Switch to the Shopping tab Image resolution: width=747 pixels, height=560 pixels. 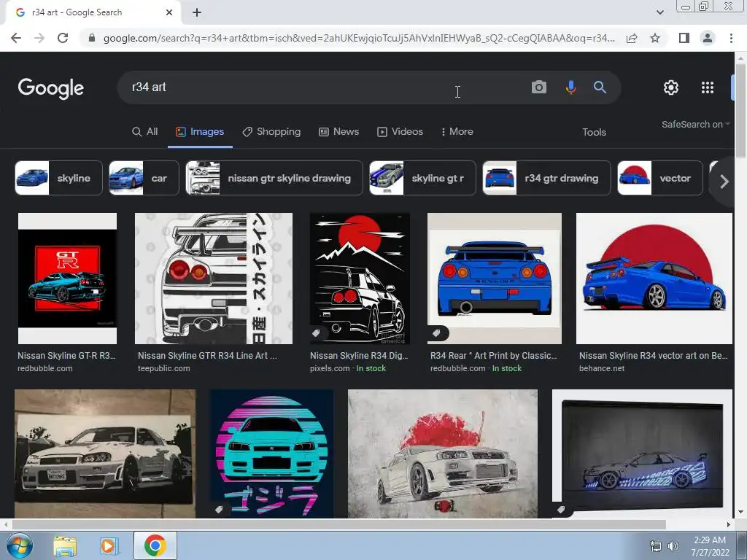[271, 132]
